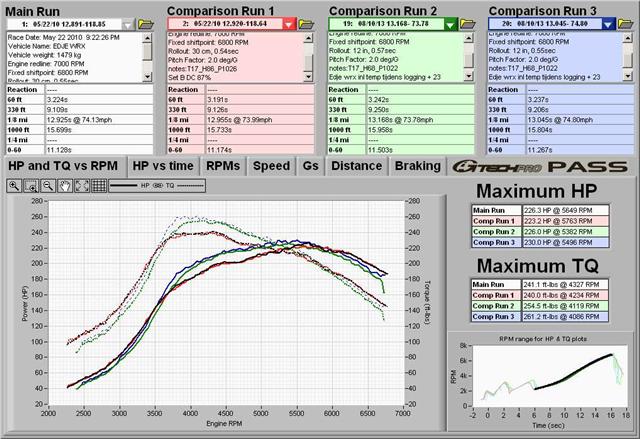Select the zoom in magnifier tool

(x=14, y=186)
